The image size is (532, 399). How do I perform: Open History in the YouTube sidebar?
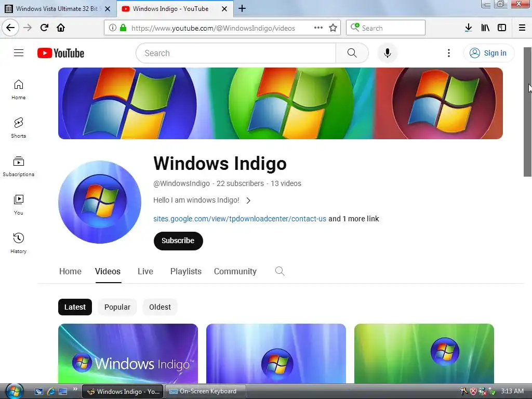[19, 243]
